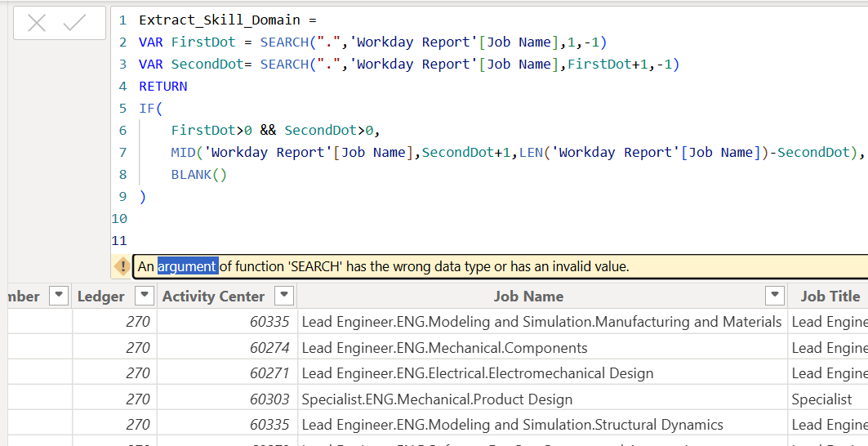
Task: Click the 'IF(' line in the formula
Action: pos(150,109)
